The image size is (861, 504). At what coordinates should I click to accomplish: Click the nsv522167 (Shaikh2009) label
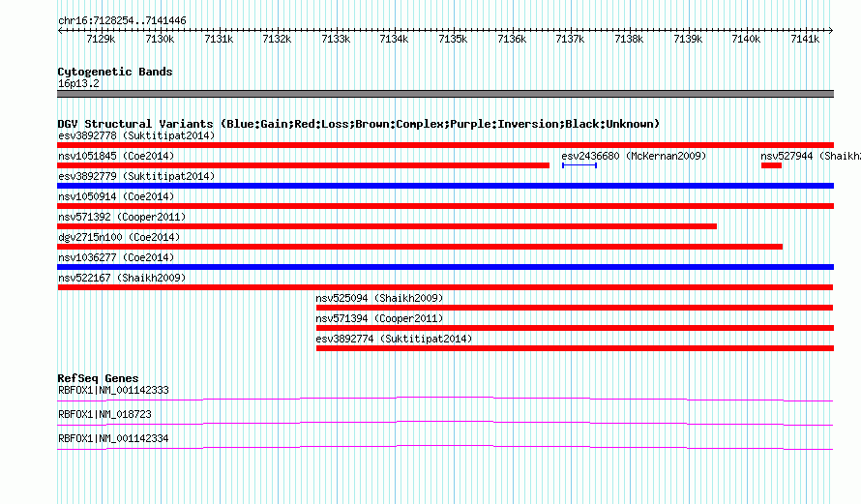point(122,278)
